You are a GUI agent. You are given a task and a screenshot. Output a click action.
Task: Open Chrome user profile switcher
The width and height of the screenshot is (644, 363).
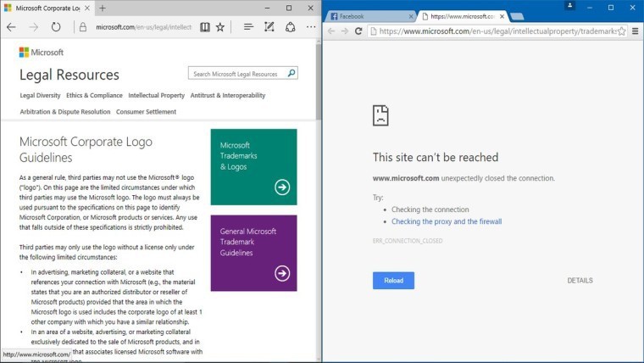571,7
